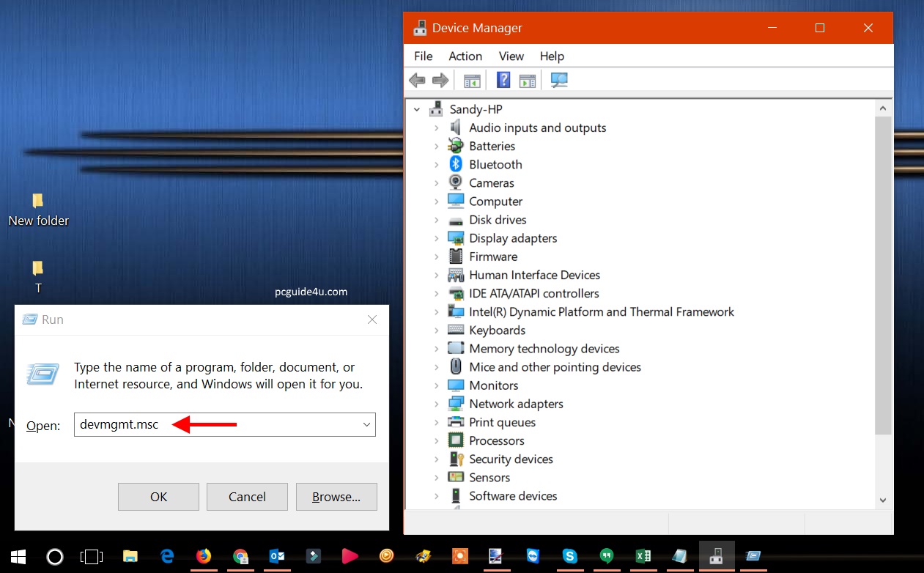The width and height of the screenshot is (924, 573).
Task: Click the blue Help question mark icon
Action: [503, 81]
